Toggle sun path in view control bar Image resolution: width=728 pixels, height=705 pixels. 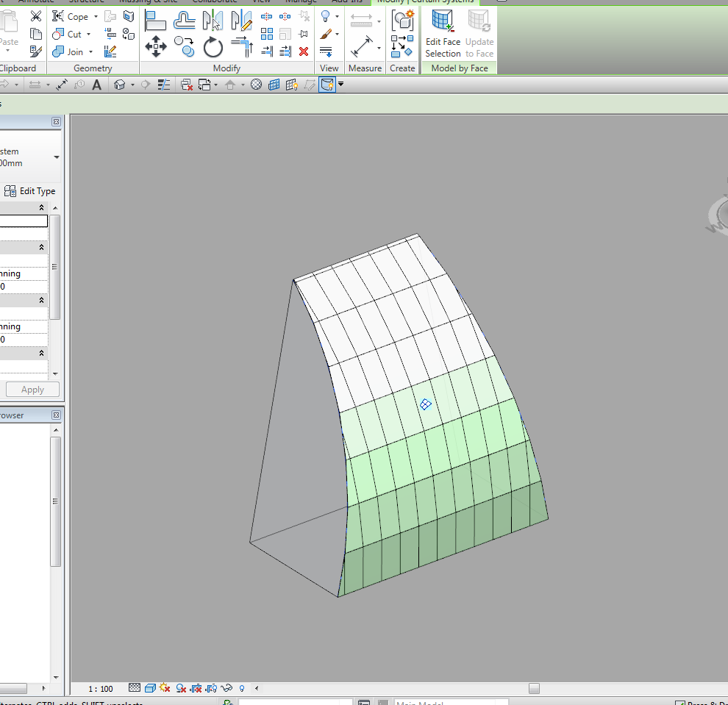point(165,688)
